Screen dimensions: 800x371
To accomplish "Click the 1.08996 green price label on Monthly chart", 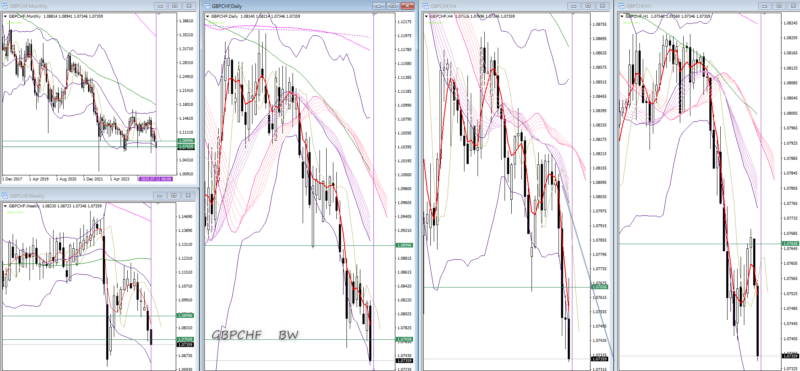I will (185, 140).
